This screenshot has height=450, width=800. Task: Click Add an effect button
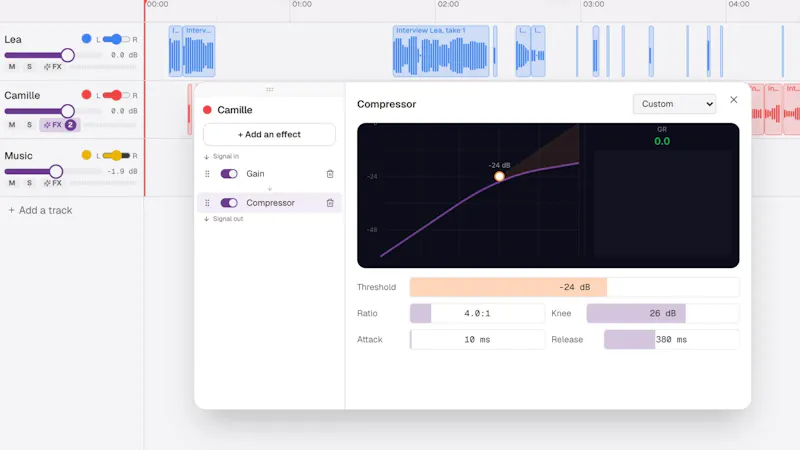click(269, 135)
